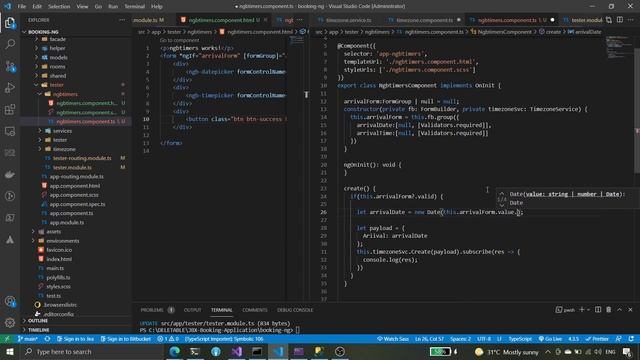Screen dimensions: 640x360
Task: Open the Docker view in the activity bar
Action: point(10,175)
